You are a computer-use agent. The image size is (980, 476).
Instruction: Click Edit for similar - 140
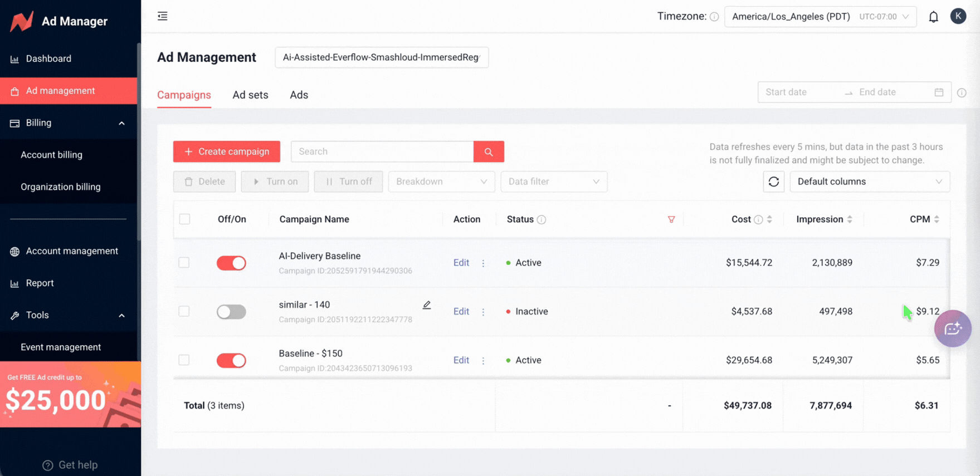click(x=461, y=312)
